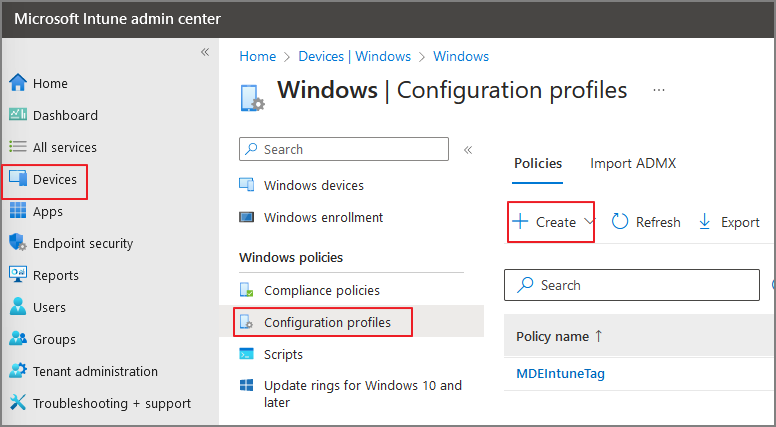This screenshot has height=427, width=776.
Task: Click the Groups people icon
Action: [x=18, y=338]
